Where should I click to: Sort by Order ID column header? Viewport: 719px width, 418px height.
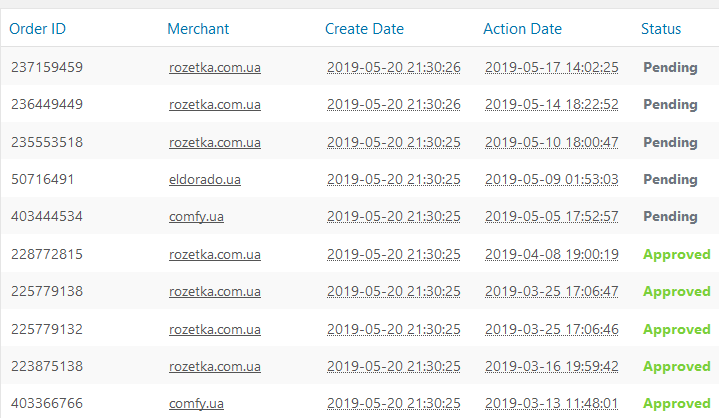(38, 29)
